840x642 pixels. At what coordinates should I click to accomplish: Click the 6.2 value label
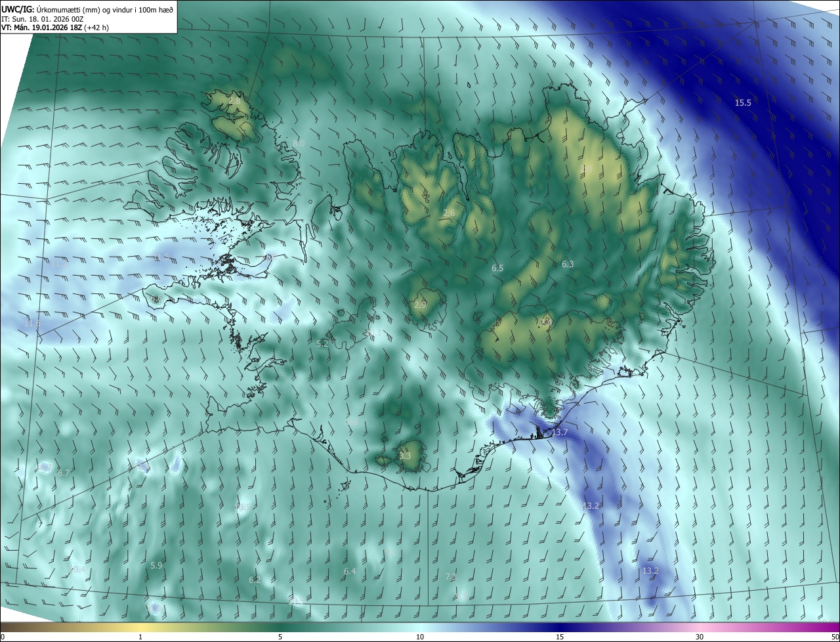click(255, 580)
